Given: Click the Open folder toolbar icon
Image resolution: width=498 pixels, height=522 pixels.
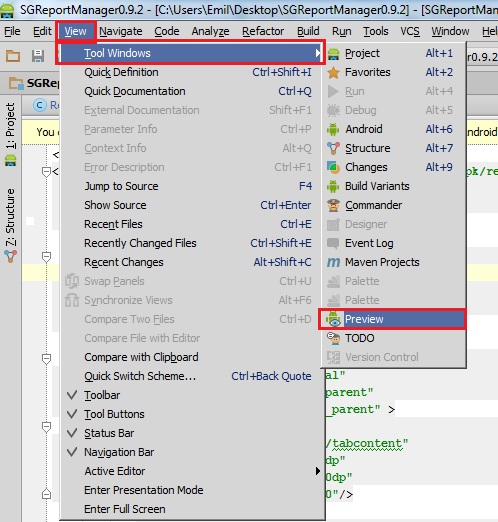Looking at the screenshot, I should click(13, 56).
